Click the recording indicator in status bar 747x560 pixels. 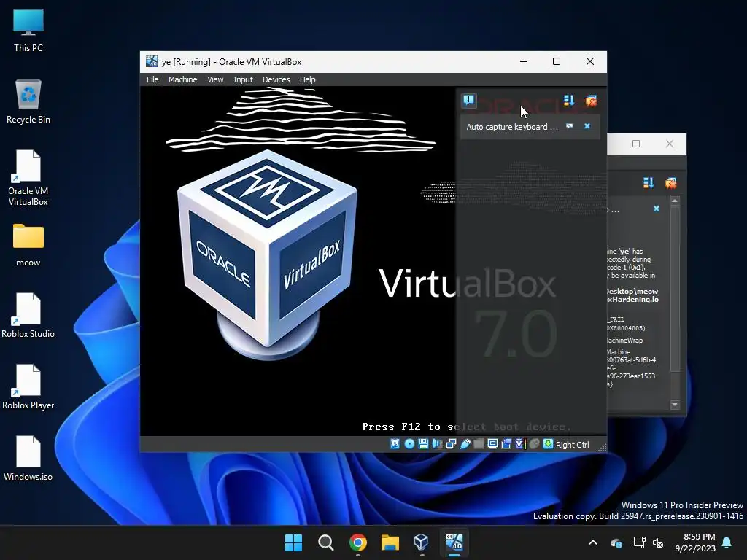click(x=506, y=444)
